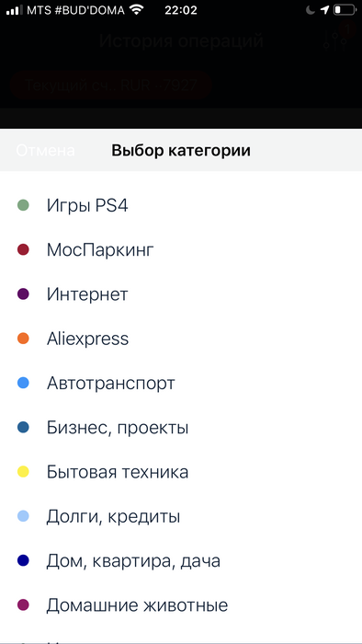
Task: Choose the Бизнес, проекты category
Action: pos(181,428)
